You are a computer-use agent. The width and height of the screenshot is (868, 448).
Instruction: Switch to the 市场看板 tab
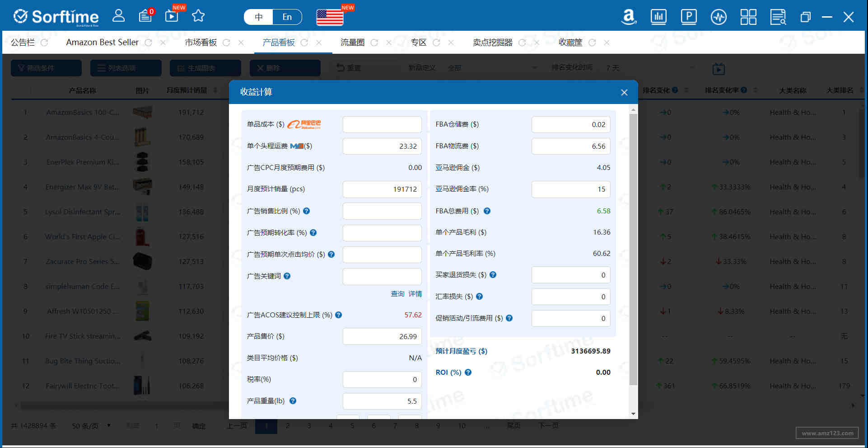(201, 42)
